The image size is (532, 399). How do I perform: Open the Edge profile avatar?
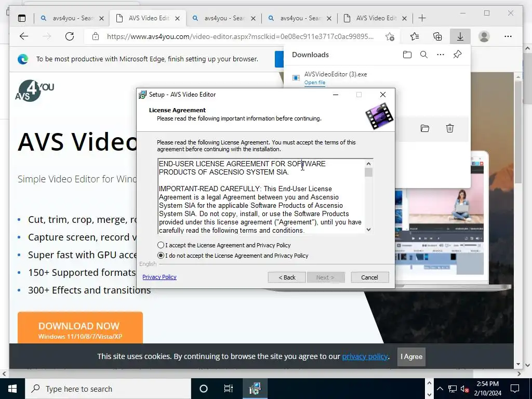(484, 36)
